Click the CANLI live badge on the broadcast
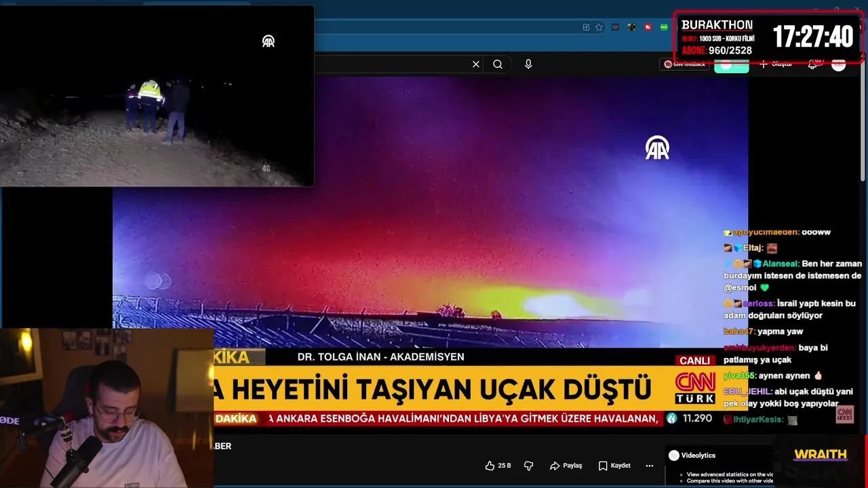This screenshot has height=488, width=868. point(694,361)
